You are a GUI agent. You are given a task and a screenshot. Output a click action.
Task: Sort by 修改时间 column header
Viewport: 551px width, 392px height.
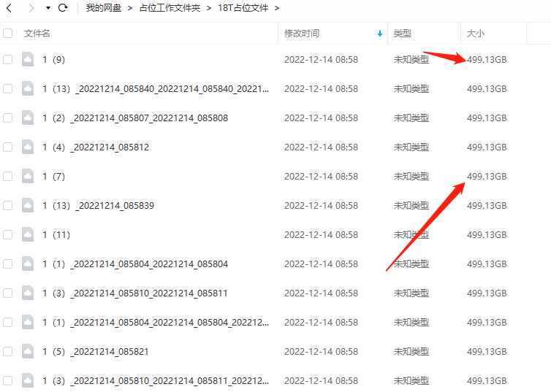pos(302,34)
